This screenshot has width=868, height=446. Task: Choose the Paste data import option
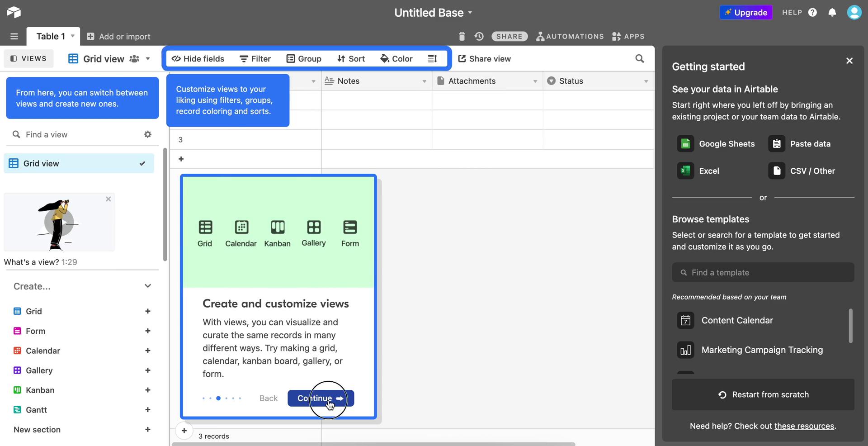(x=799, y=144)
